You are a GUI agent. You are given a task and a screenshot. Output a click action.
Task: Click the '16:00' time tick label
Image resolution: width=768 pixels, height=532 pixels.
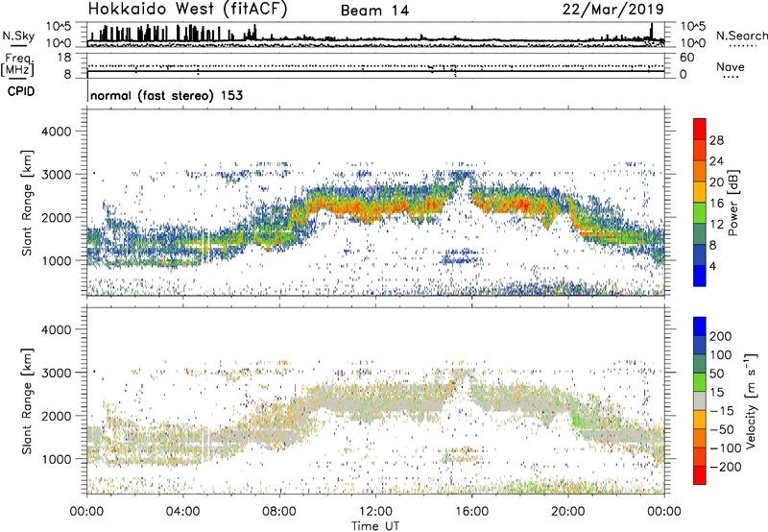[471, 512]
